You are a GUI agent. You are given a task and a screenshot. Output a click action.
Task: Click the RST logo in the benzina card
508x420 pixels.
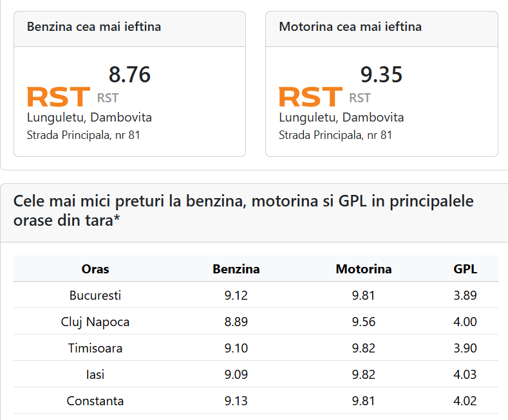click(x=58, y=96)
